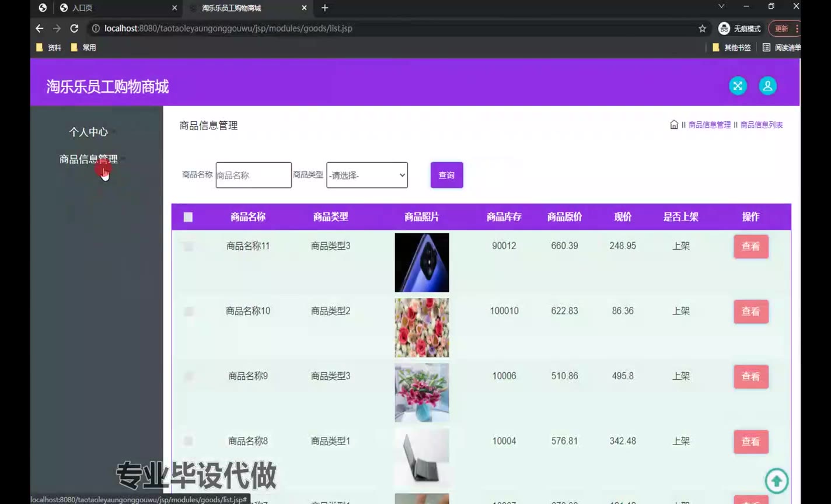Open the laptop photo of 商品名称8

[422, 457]
